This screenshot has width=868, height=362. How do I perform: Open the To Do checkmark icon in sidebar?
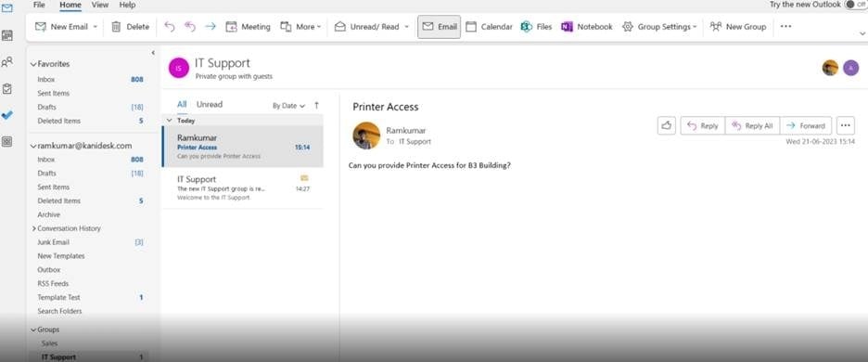click(7, 115)
